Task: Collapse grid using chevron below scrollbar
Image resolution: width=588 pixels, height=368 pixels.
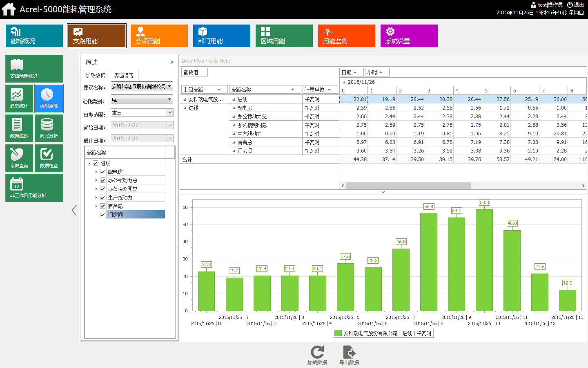Action: pyautogui.click(x=383, y=192)
